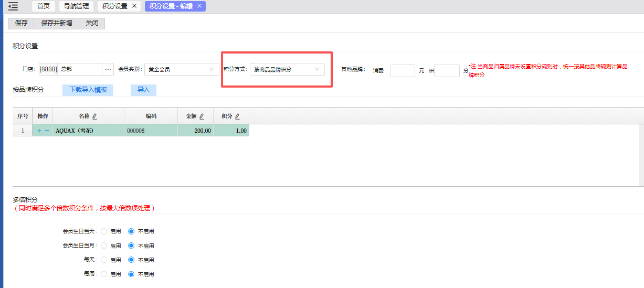This screenshot has width=644, height=288.
Task: Enable 会员生日当天 启用 radio
Action: point(104,231)
